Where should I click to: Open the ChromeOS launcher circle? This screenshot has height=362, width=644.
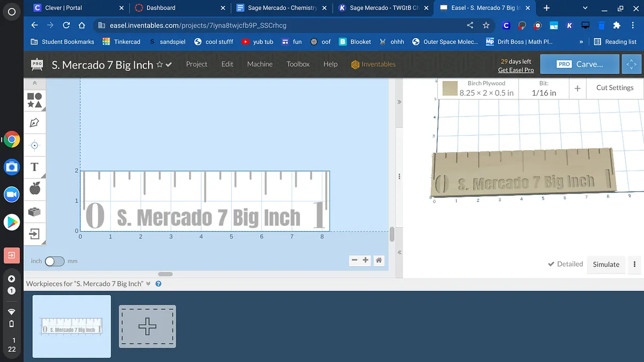(x=11, y=11)
